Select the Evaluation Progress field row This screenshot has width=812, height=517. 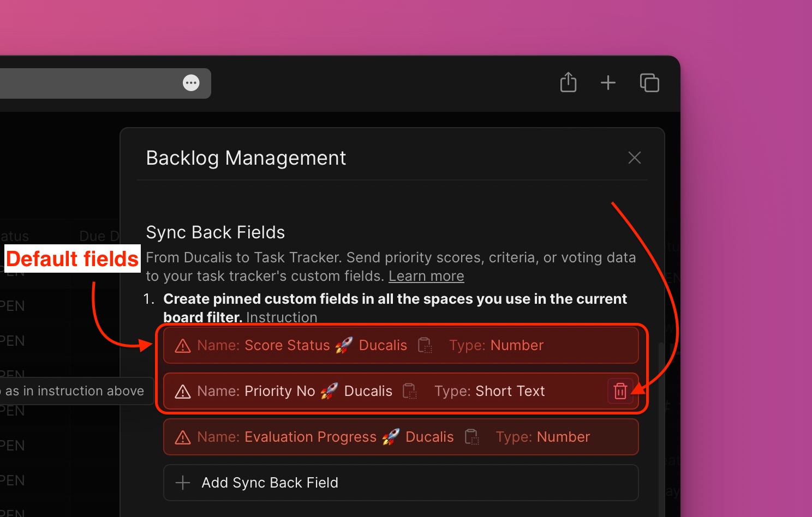point(327,437)
